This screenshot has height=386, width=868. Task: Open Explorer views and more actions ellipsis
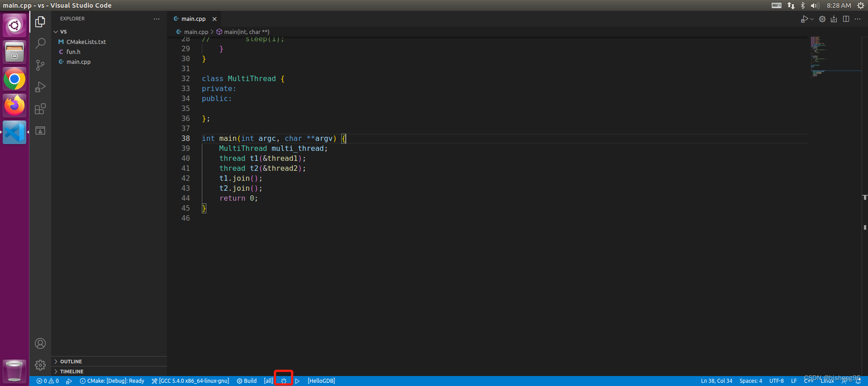coord(157,19)
